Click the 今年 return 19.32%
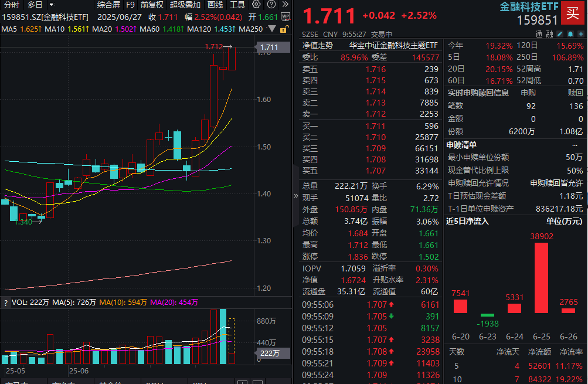The height and width of the screenshot is (384, 588). point(499,46)
